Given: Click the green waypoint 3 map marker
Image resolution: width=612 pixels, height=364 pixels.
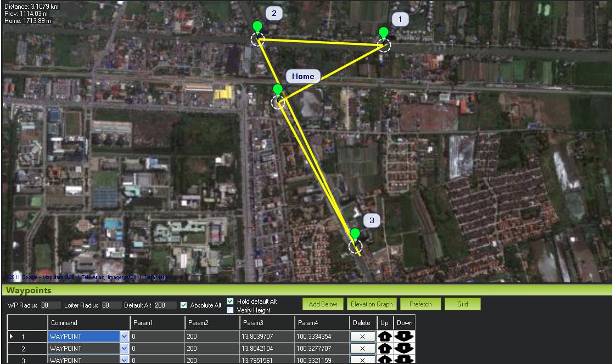Looking at the screenshot, I should click(x=355, y=235).
